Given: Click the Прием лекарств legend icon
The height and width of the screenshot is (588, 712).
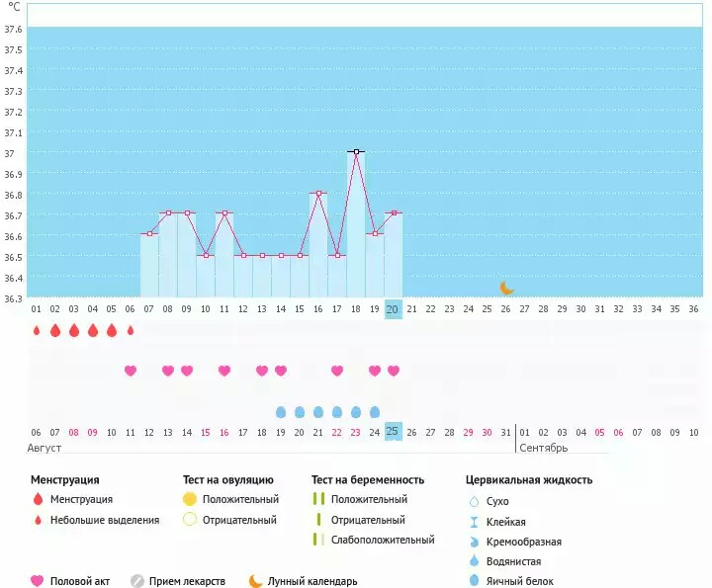Looking at the screenshot, I should coord(137,581).
